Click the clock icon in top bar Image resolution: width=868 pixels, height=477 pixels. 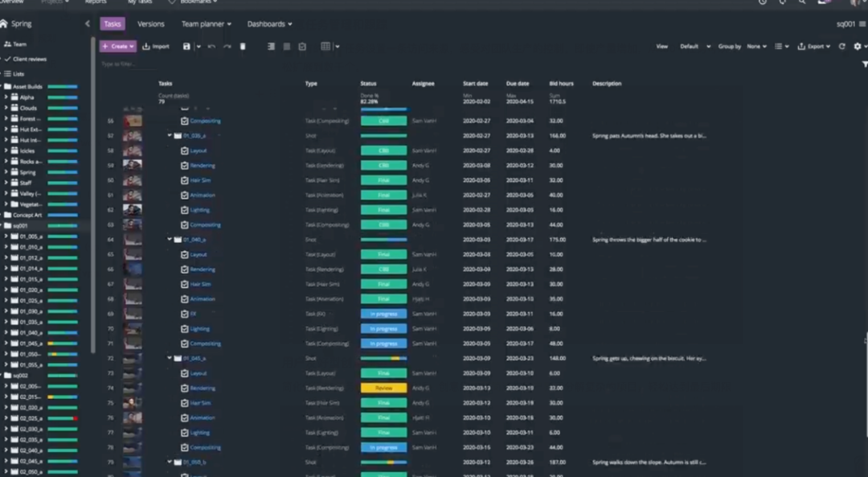pos(763,2)
